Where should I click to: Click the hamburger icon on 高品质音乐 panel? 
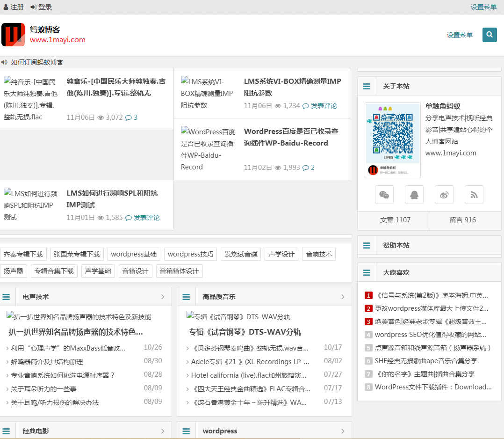point(186,296)
